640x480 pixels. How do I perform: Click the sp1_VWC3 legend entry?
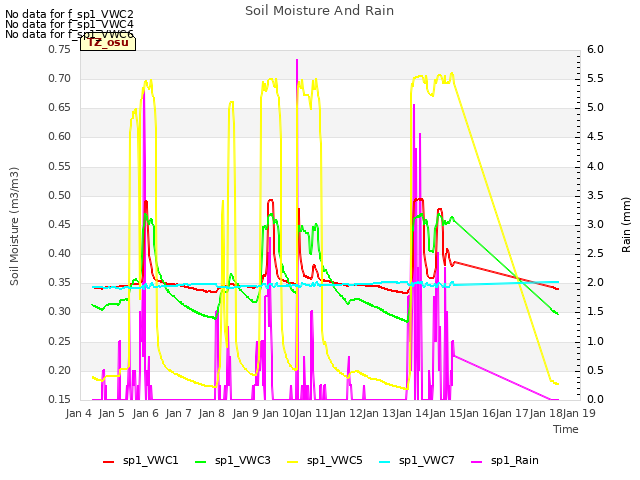(233, 461)
